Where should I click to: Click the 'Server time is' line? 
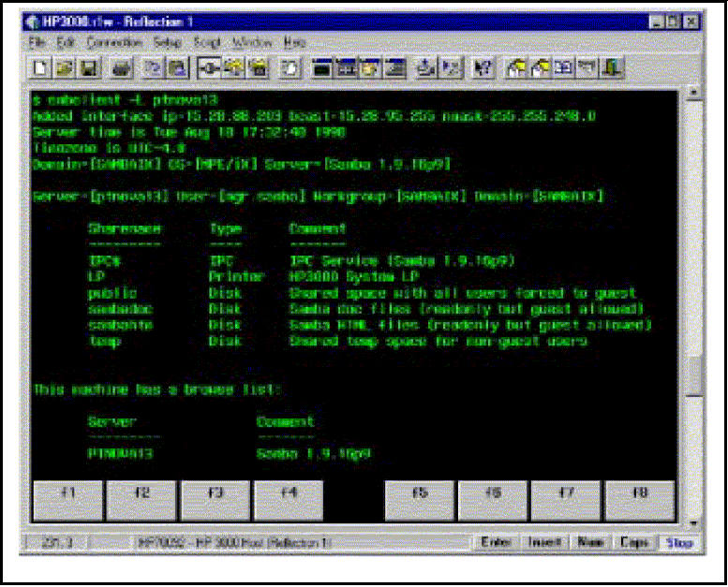189,132
